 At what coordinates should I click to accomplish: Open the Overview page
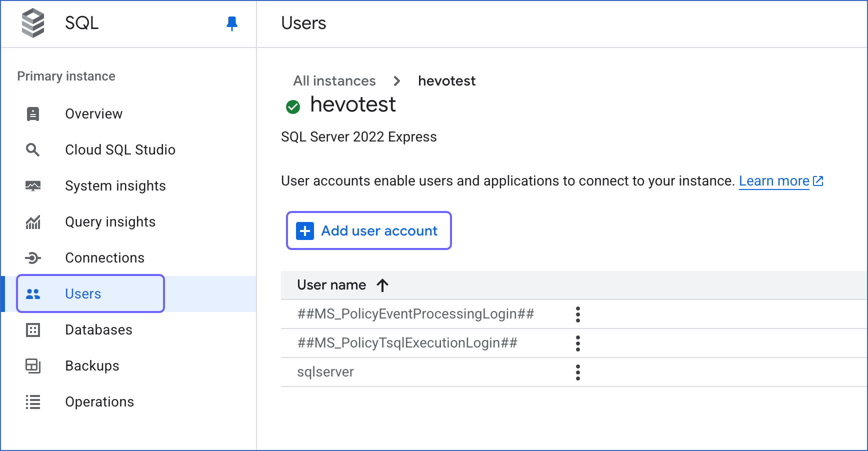94,114
